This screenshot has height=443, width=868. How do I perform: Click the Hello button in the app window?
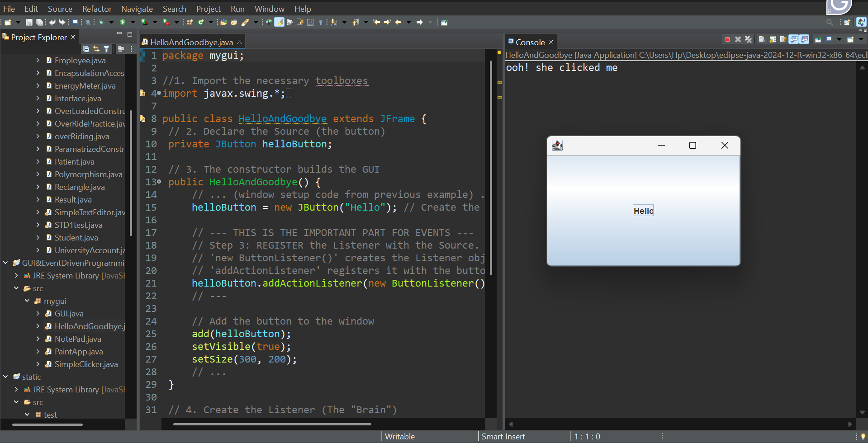tap(643, 210)
